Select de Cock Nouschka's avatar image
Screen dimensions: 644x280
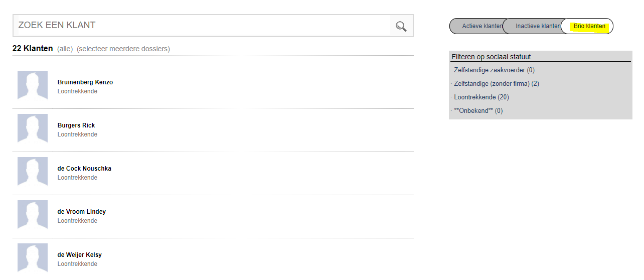click(33, 172)
